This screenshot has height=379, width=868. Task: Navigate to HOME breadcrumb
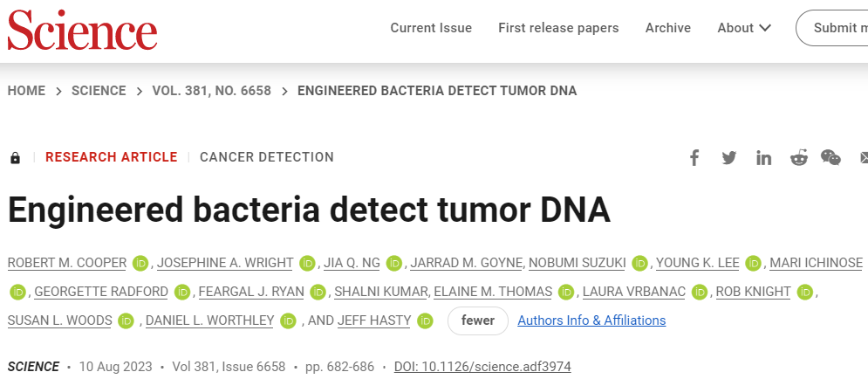26,91
